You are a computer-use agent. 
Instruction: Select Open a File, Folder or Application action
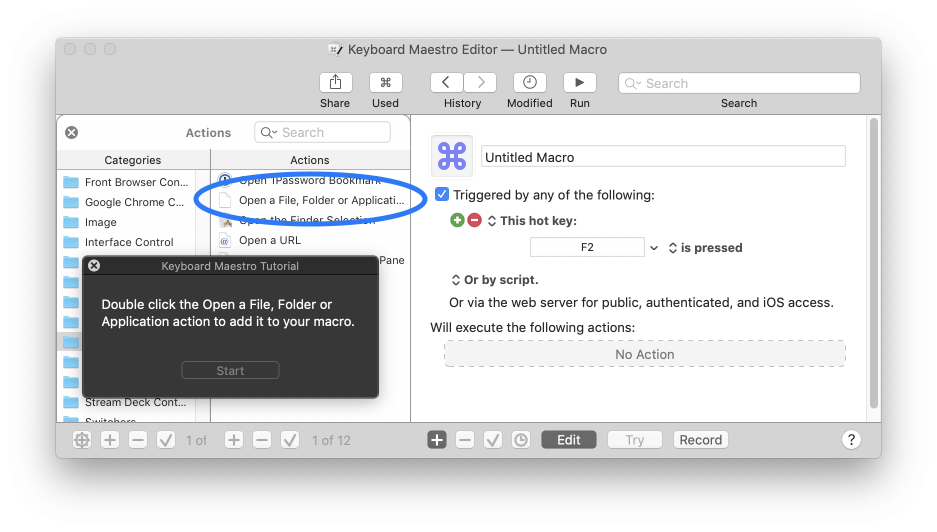311,200
